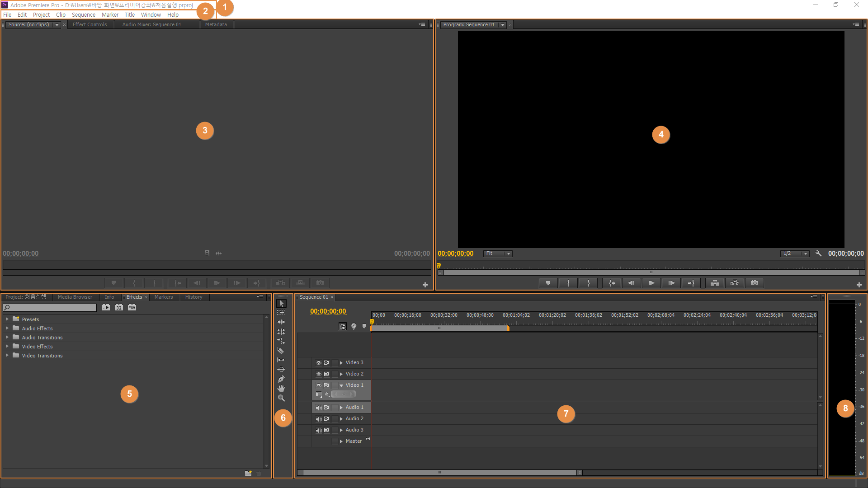Screen dimensions: 868x488
Task: Select the Razor tool
Action: coord(281,351)
